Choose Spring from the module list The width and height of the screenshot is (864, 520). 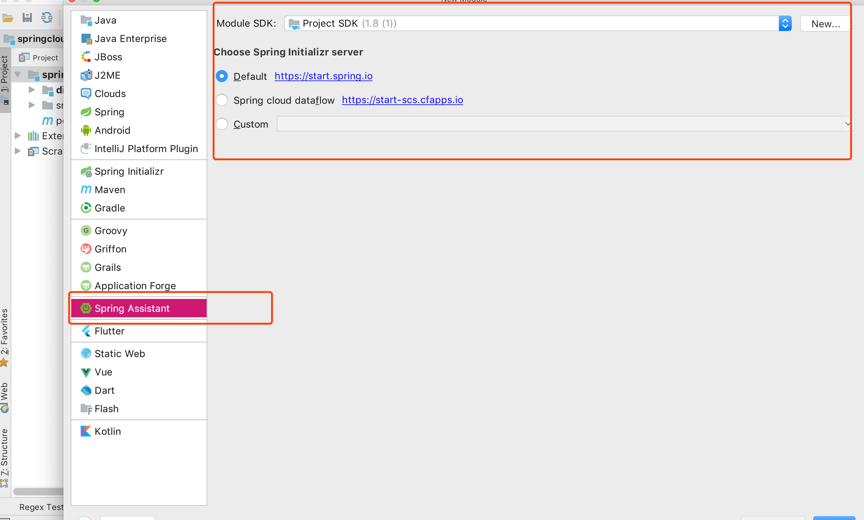[139, 112]
